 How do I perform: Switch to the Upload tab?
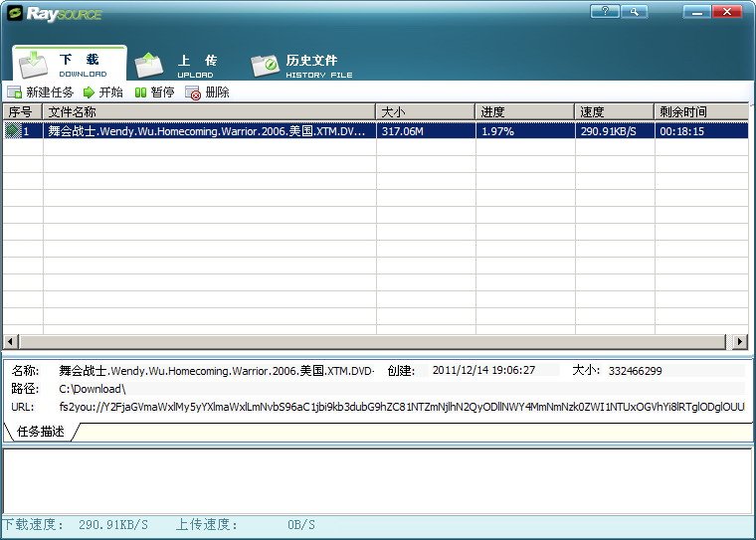(x=179, y=66)
